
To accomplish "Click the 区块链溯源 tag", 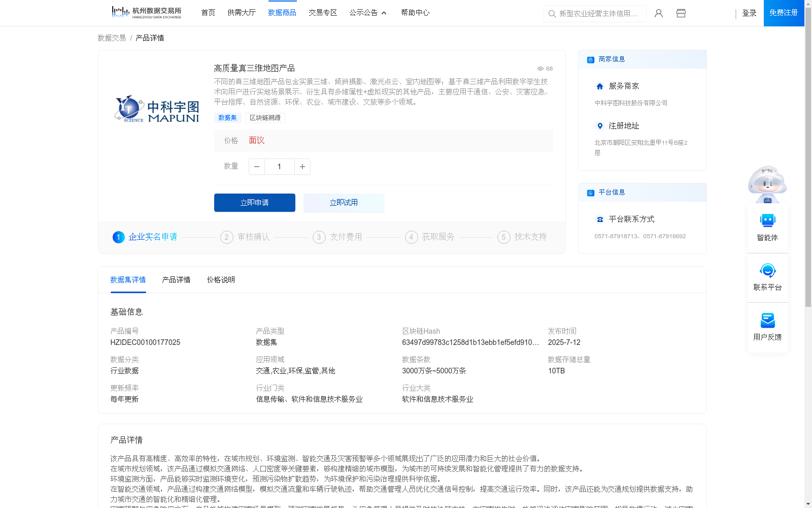I will pyautogui.click(x=265, y=118).
